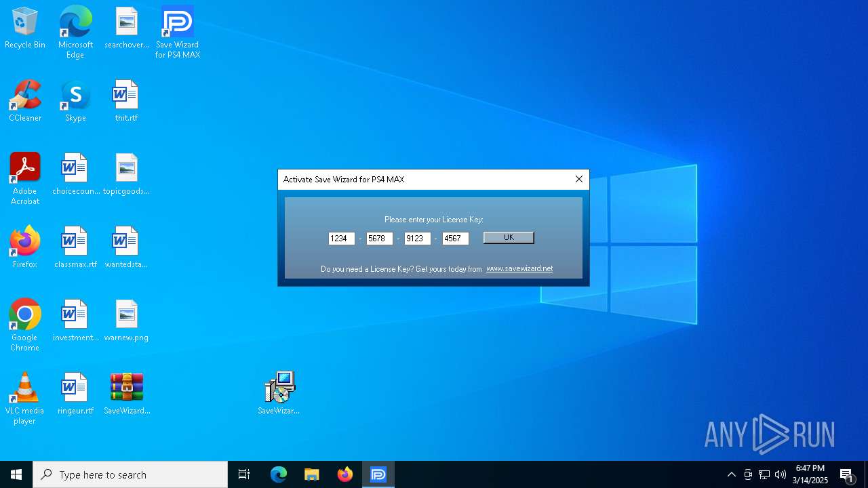Select the Google Chrome desktop shortcut

point(25,325)
